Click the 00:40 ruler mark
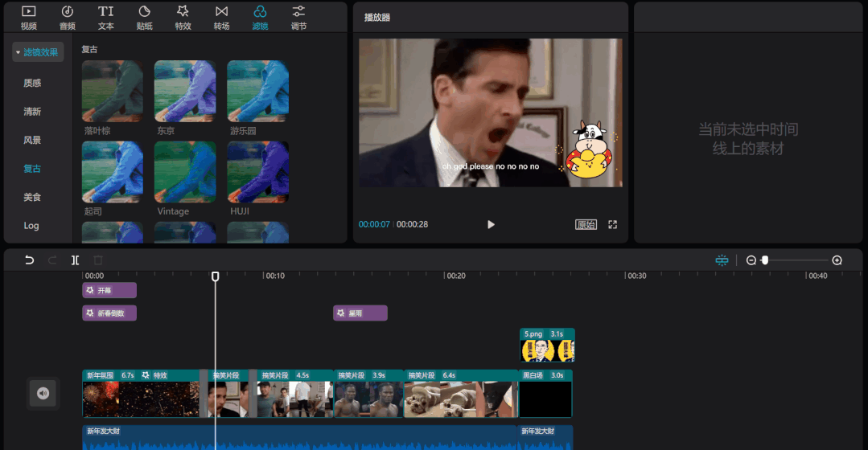The height and width of the screenshot is (450, 868). [817, 276]
